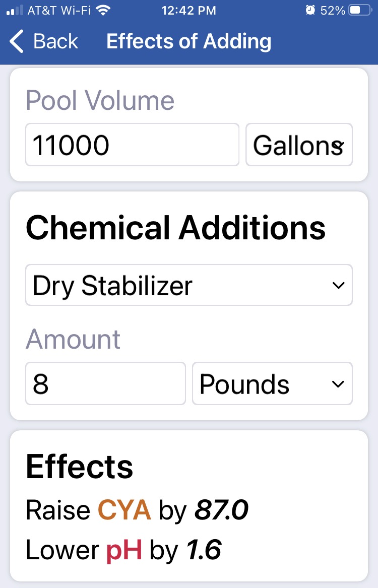Viewport: 378px width, 588px height.
Task: Tap the Back chevron arrow icon
Action: (x=17, y=41)
